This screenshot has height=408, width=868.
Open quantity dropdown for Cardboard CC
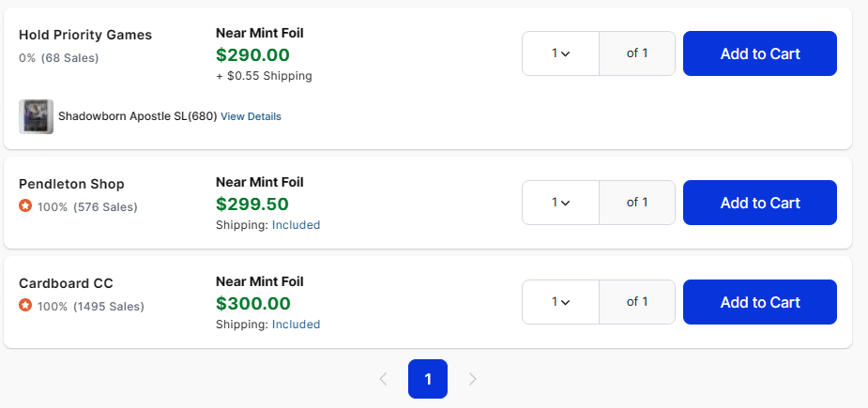click(560, 302)
